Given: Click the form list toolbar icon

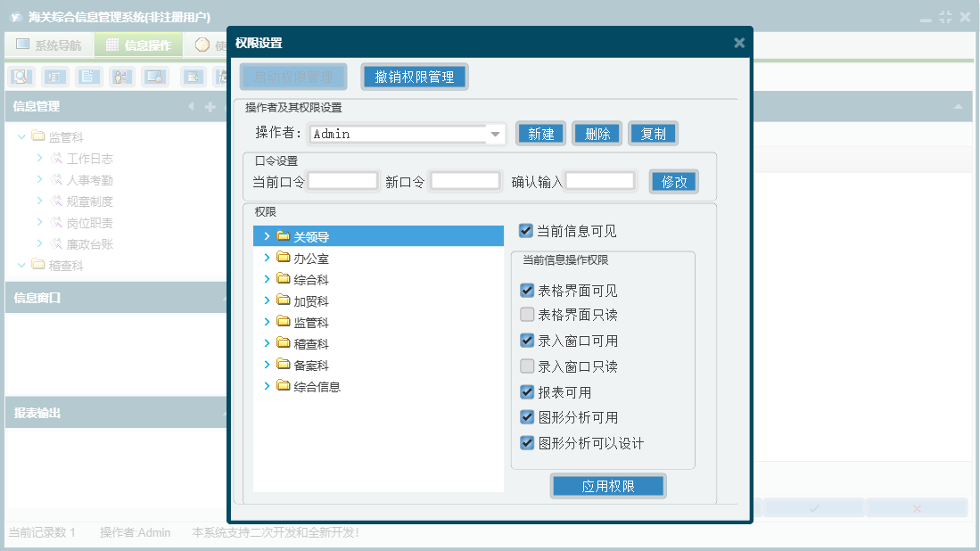Looking at the screenshot, I should point(54,77).
